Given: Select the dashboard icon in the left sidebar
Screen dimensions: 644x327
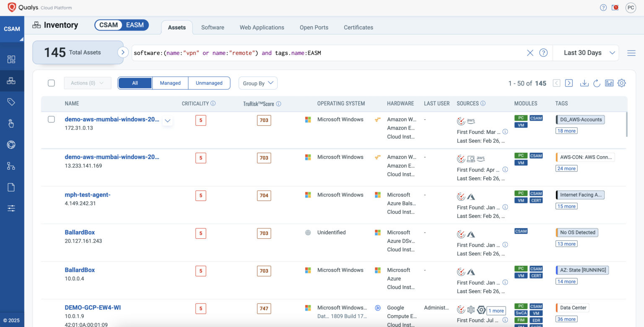Looking at the screenshot, I should (x=12, y=59).
